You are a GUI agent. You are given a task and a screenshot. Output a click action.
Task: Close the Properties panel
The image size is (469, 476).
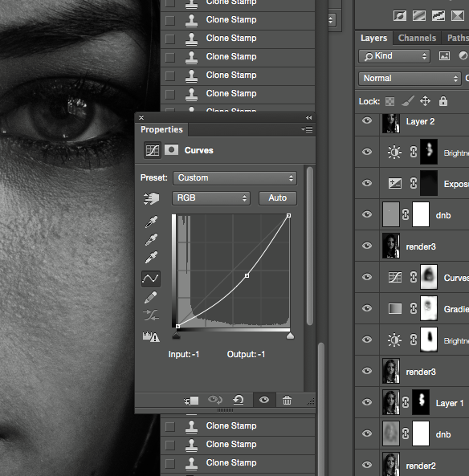coord(141,117)
